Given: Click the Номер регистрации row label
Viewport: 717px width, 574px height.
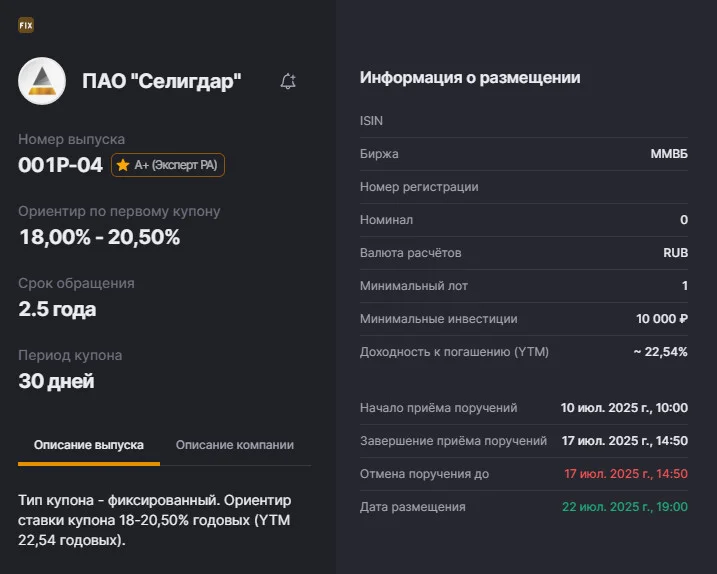Looking at the screenshot, I should [x=419, y=187].
